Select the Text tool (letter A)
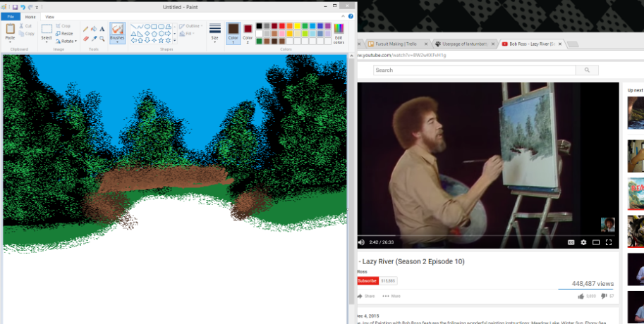Image resolution: width=644 pixels, height=324 pixels. point(102,29)
